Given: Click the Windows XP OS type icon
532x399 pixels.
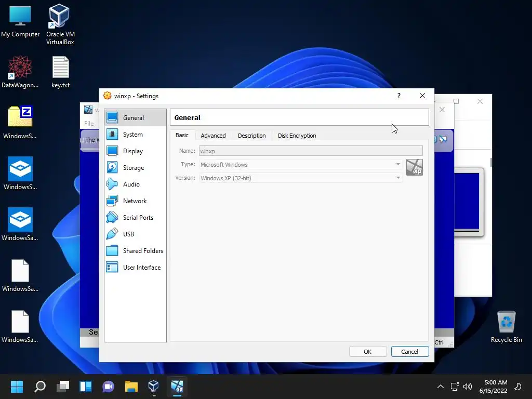Looking at the screenshot, I should (x=414, y=167).
